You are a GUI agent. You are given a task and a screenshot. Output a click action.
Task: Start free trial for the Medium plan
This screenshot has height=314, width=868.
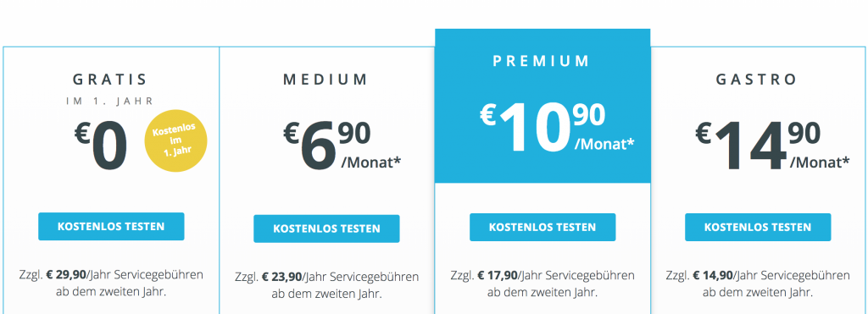pos(326,229)
